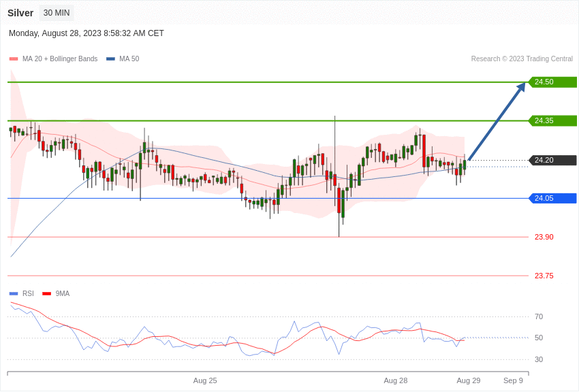The image size is (579, 392).
Task: Click the RSI 70 level value
Action: click(539, 316)
